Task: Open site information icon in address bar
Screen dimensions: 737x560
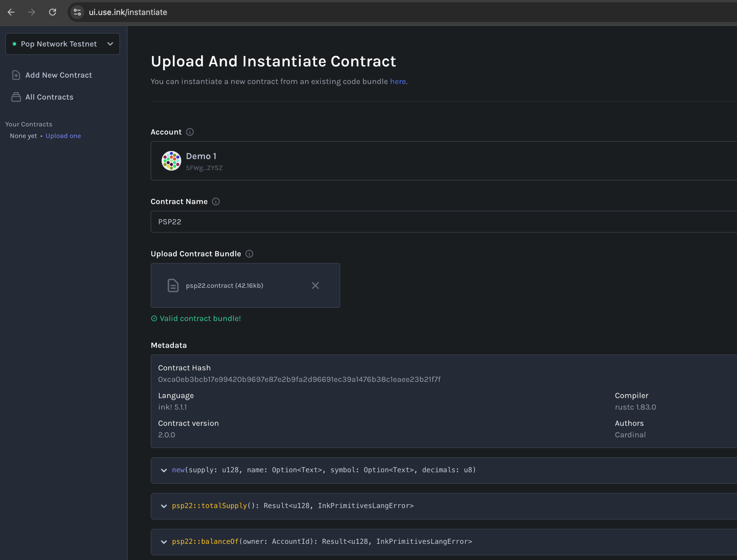Action: tap(77, 12)
